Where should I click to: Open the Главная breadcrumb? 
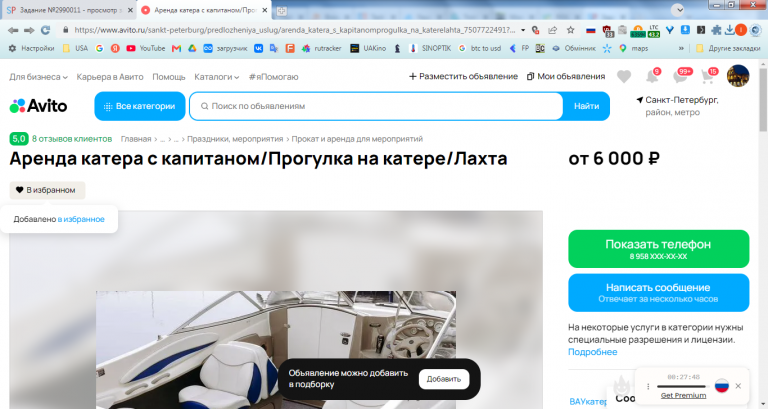click(136, 139)
